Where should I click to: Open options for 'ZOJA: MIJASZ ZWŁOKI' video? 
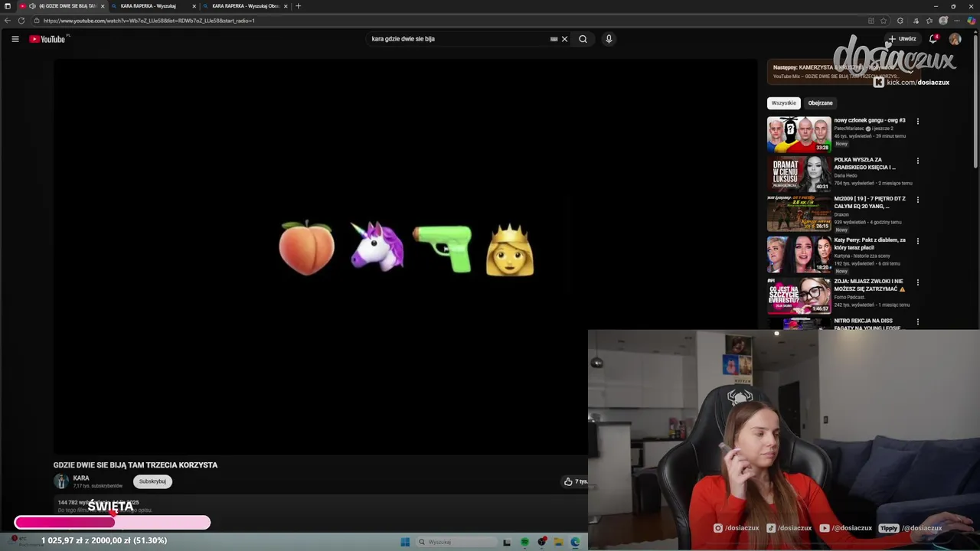point(918,282)
